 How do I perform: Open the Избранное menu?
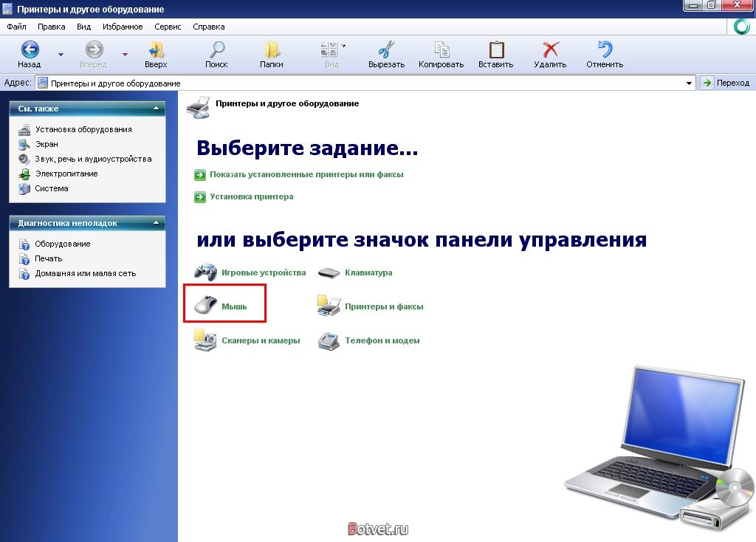pyautogui.click(x=123, y=27)
